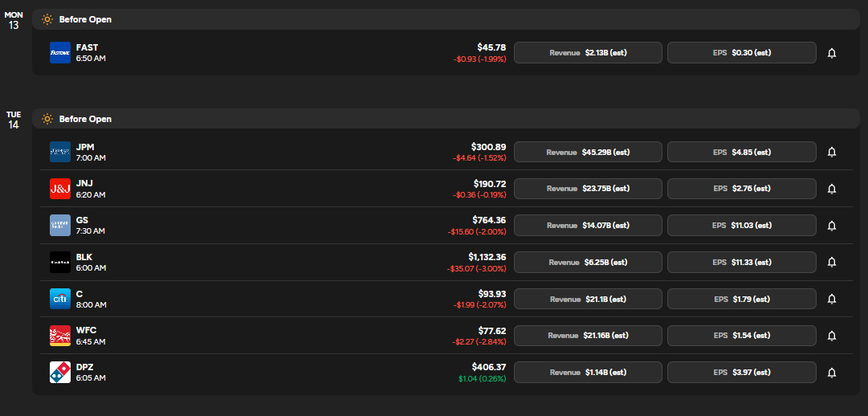
Task: Click the bell icon in JNJ row
Action: tap(831, 189)
